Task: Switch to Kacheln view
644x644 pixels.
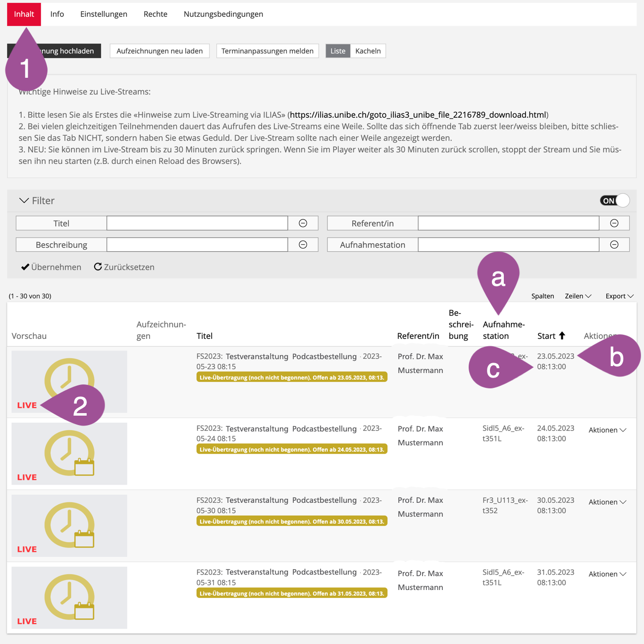Action: [x=368, y=51]
